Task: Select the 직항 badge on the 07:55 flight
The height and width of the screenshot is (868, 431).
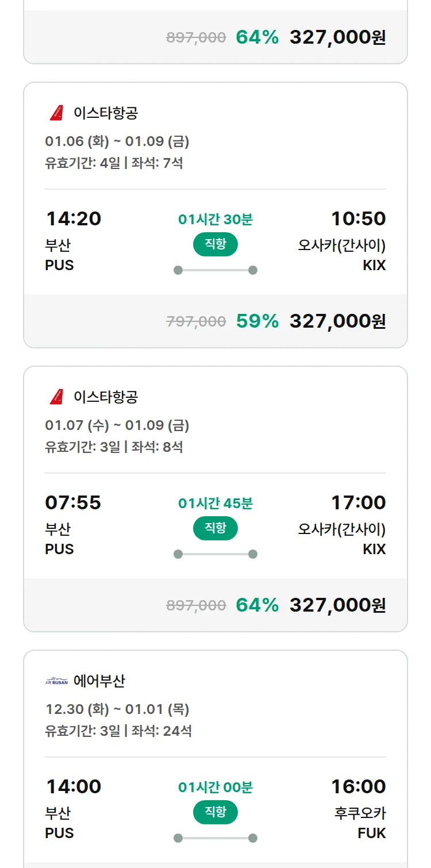Action: click(215, 528)
